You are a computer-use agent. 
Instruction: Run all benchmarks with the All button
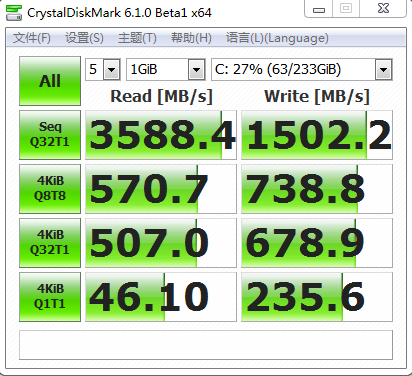pos(50,81)
